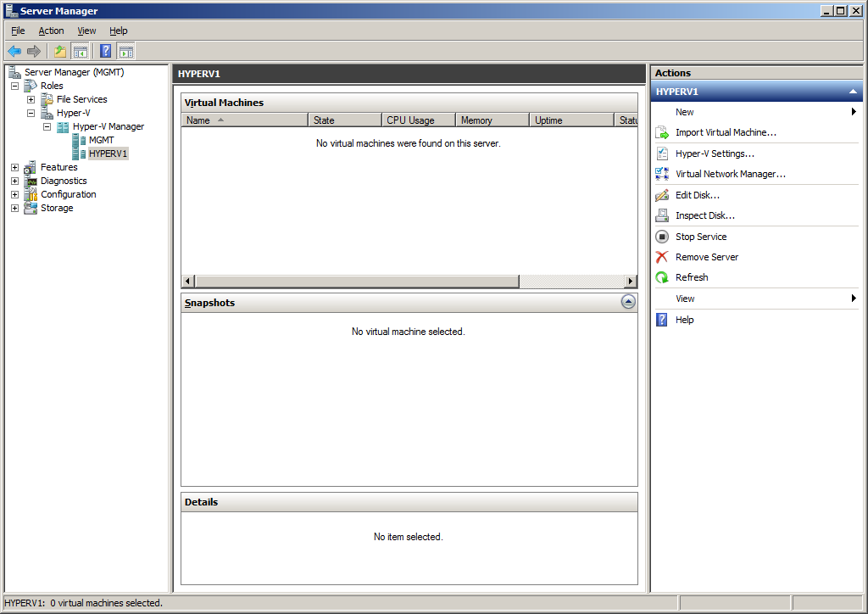Click the Server Manager title bar icon
This screenshot has width=868, height=614.
coord(12,10)
